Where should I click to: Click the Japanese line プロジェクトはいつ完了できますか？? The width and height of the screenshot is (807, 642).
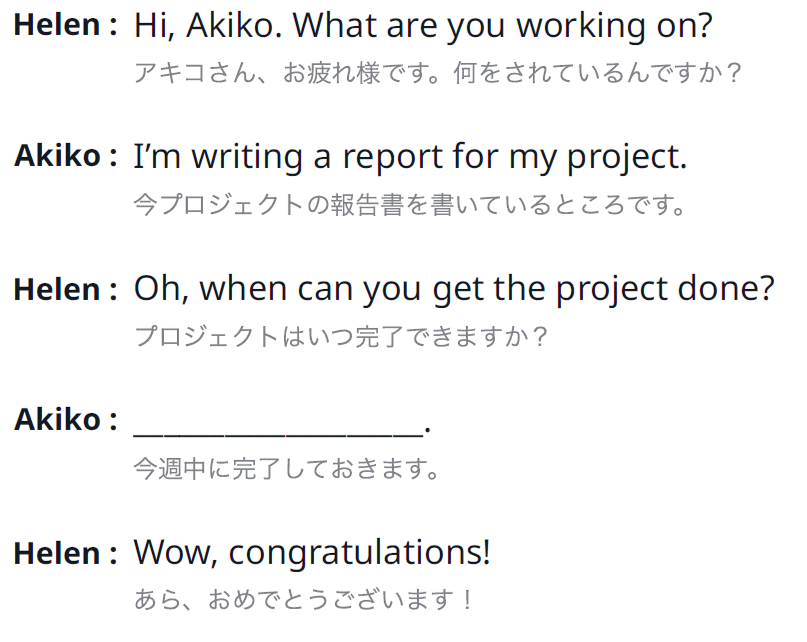click(x=341, y=337)
